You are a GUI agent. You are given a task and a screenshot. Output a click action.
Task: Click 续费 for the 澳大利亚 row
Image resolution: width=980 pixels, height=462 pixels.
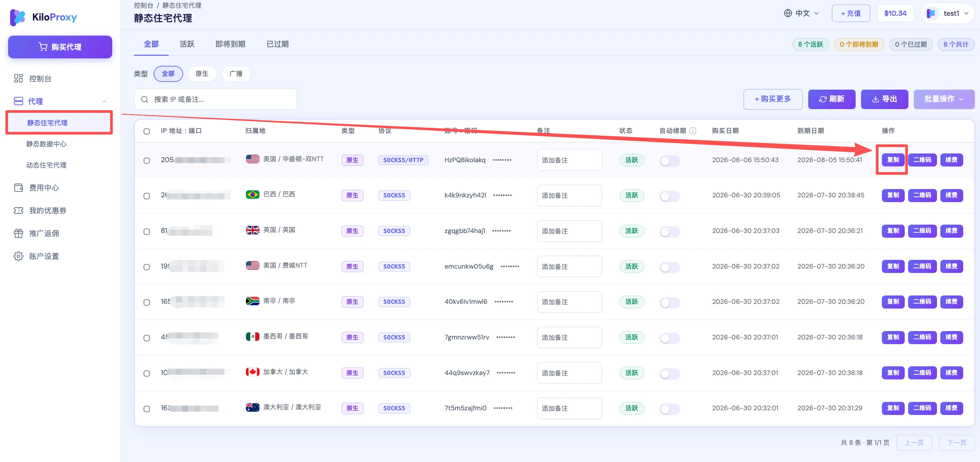[x=951, y=408]
